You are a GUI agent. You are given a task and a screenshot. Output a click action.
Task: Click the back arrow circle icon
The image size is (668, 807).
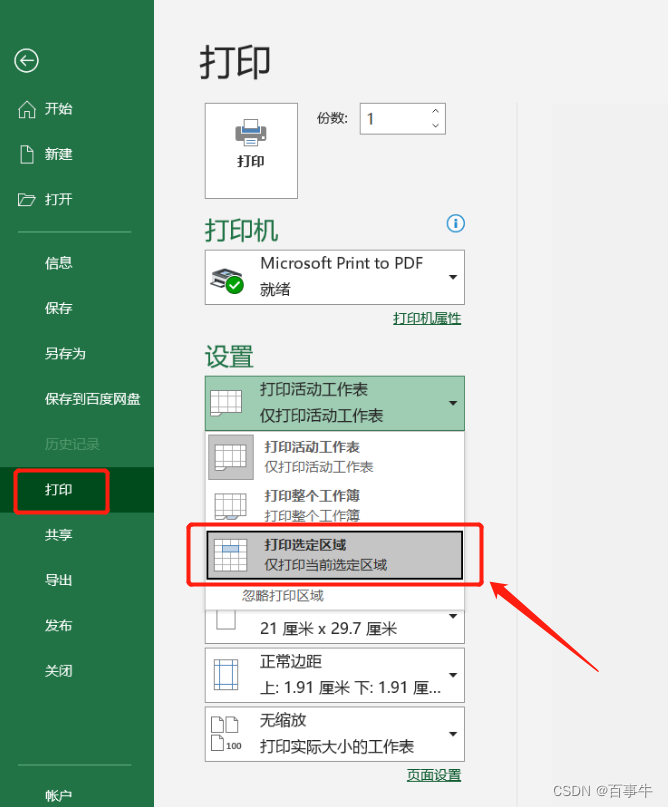(x=26, y=61)
